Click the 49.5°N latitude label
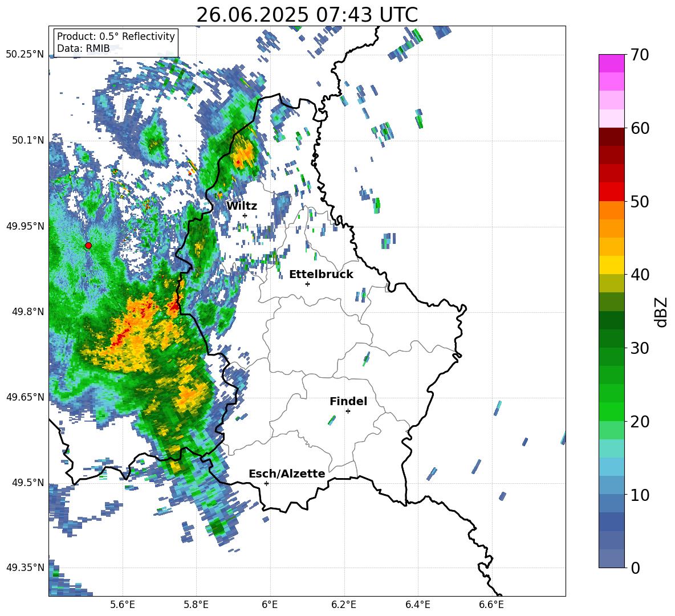 point(27,482)
